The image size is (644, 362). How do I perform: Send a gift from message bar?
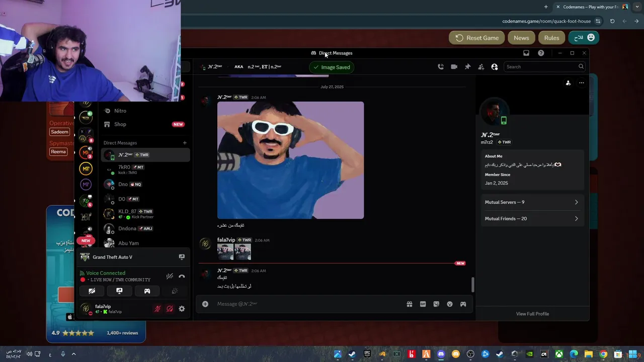point(410,304)
